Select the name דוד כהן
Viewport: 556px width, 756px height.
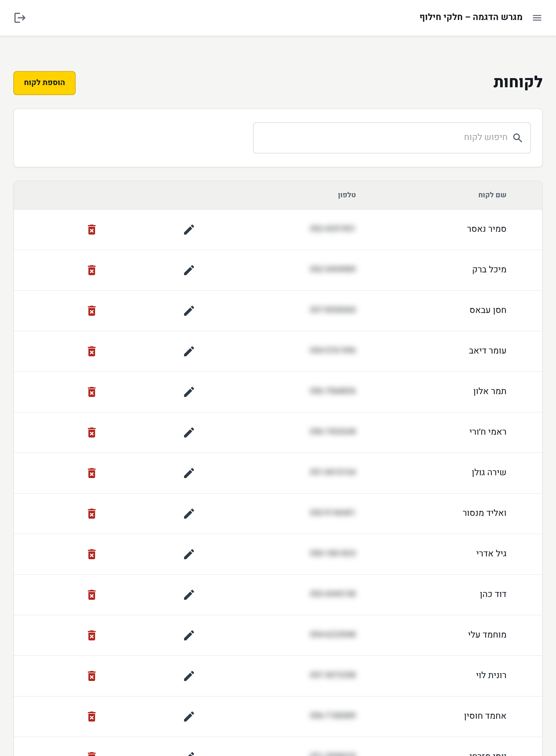click(493, 594)
